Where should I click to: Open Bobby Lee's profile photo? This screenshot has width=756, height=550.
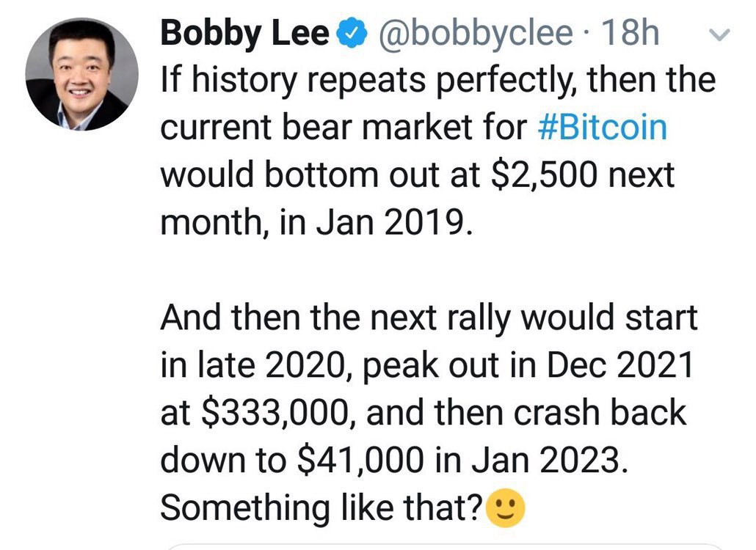[x=81, y=75]
